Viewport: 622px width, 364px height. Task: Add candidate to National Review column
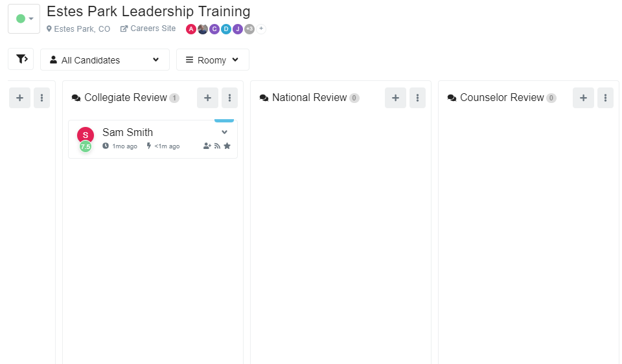pos(395,98)
